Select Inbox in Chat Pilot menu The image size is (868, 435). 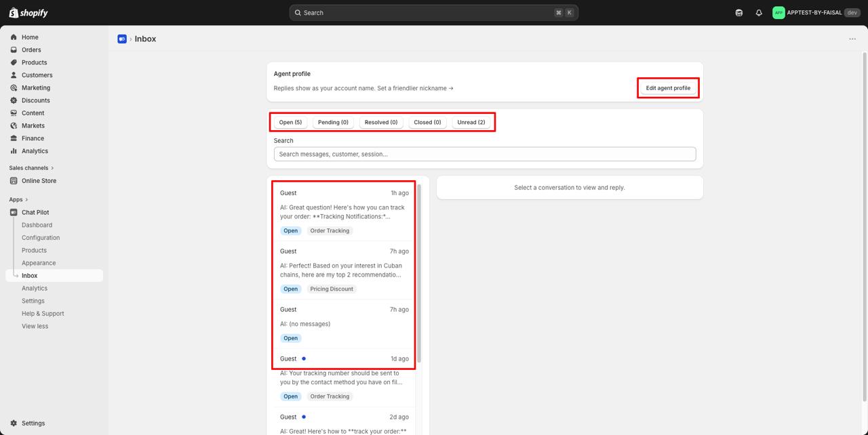coord(54,276)
